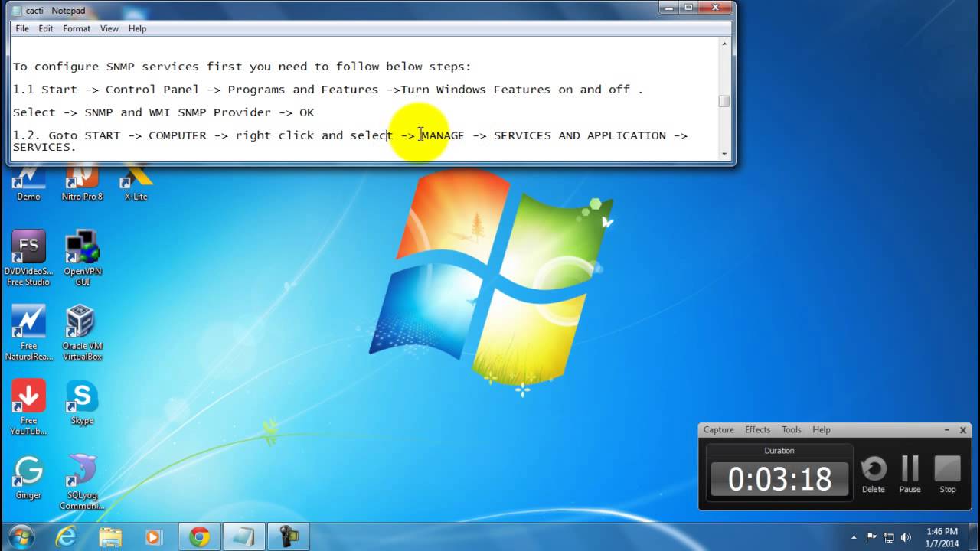The image size is (980, 551).
Task: Pause the screen recording
Action: coord(910,474)
